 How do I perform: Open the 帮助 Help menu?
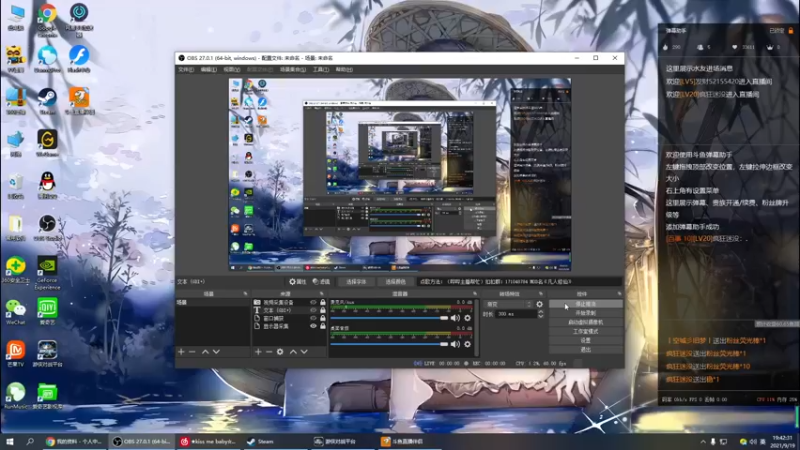click(x=344, y=69)
